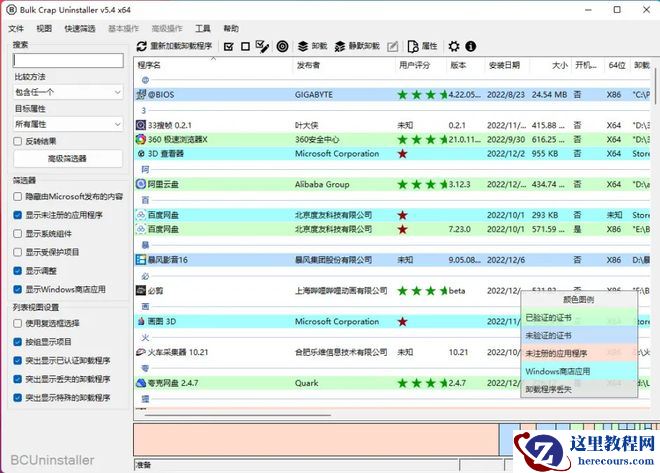660x473 pixels.
Task: Toggle show unregistered applications checkbox
Action: point(18,215)
